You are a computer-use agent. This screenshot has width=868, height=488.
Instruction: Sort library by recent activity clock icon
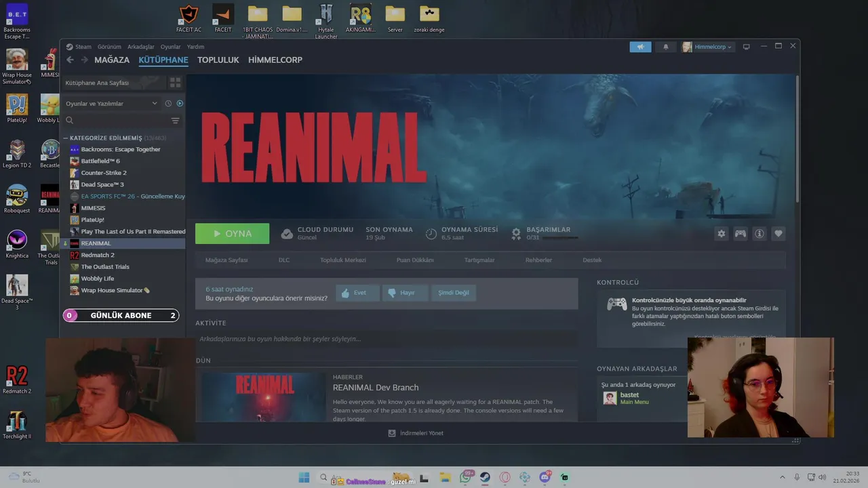[168, 104]
